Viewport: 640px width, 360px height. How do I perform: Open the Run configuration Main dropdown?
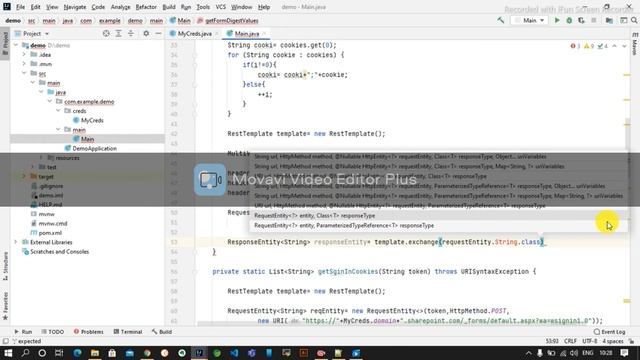coord(529,20)
